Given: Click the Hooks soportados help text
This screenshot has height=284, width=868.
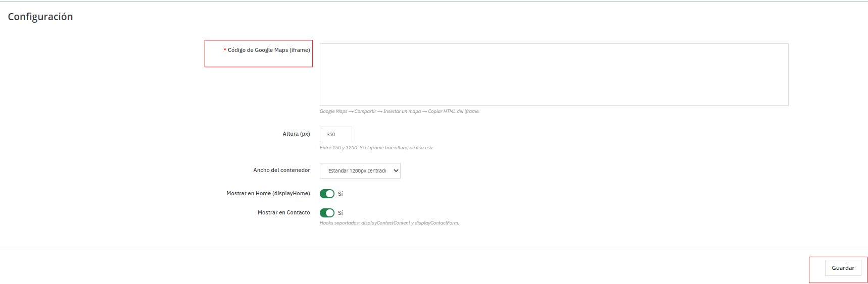Looking at the screenshot, I should pyautogui.click(x=389, y=223).
